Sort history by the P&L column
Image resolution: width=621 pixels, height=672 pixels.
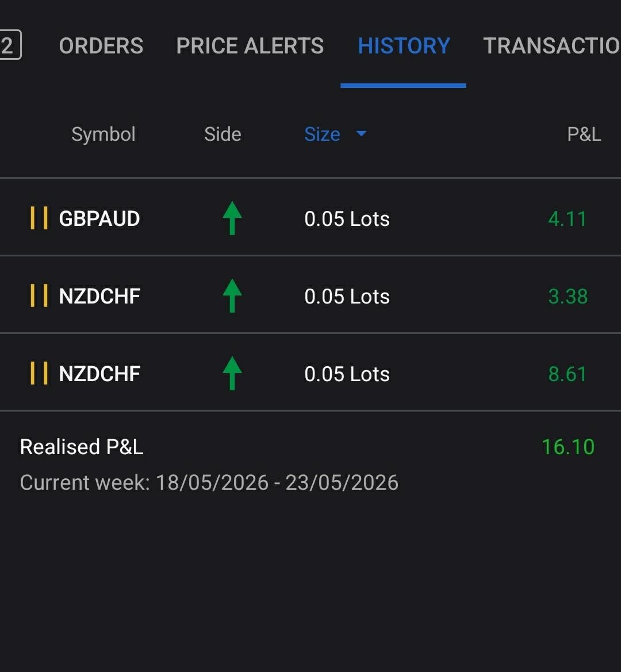(584, 134)
